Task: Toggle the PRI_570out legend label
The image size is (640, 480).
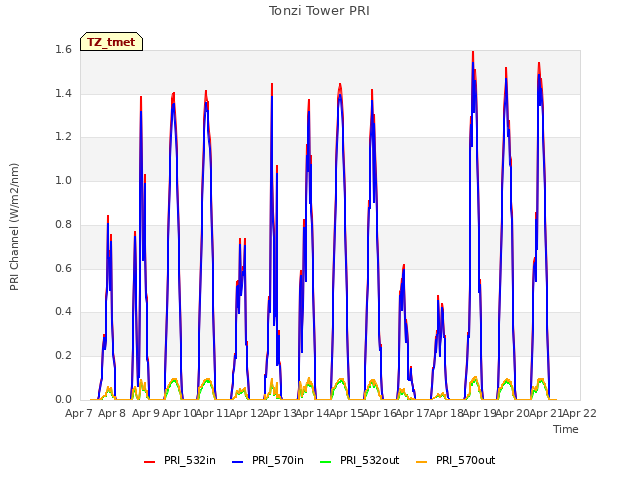Action: click(465, 460)
